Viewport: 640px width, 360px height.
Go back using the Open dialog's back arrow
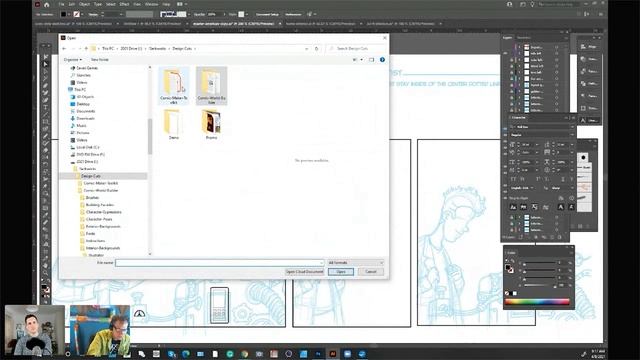(64, 49)
